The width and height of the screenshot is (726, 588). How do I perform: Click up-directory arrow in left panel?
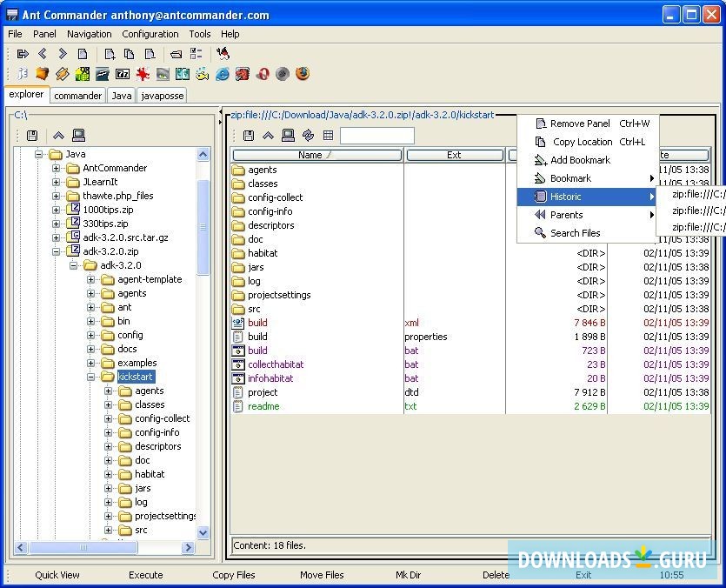coord(58,136)
